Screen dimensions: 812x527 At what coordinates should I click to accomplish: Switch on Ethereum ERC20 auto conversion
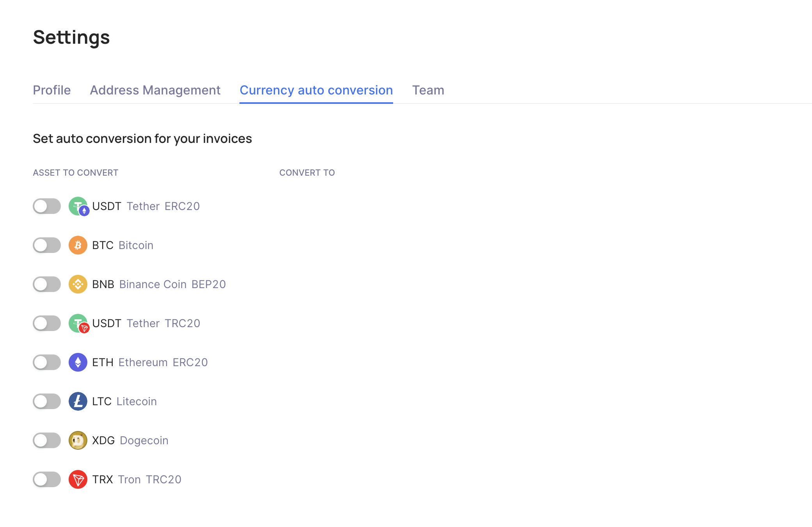pos(47,362)
